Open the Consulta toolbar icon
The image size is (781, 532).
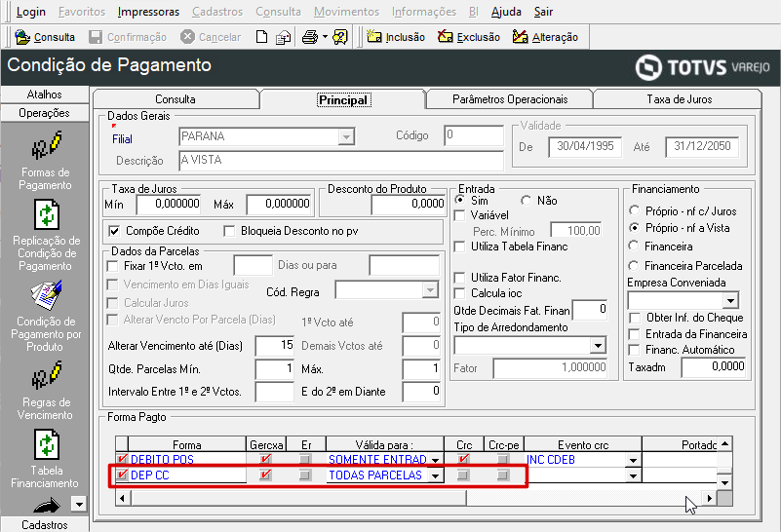click(22, 37)
